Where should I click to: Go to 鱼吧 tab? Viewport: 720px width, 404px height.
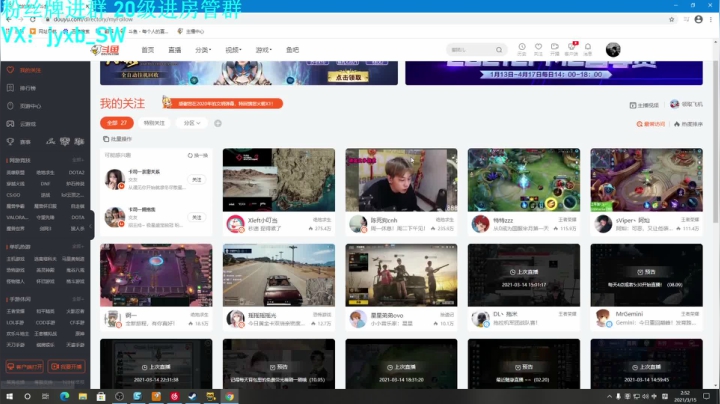[x=292, y=50]
